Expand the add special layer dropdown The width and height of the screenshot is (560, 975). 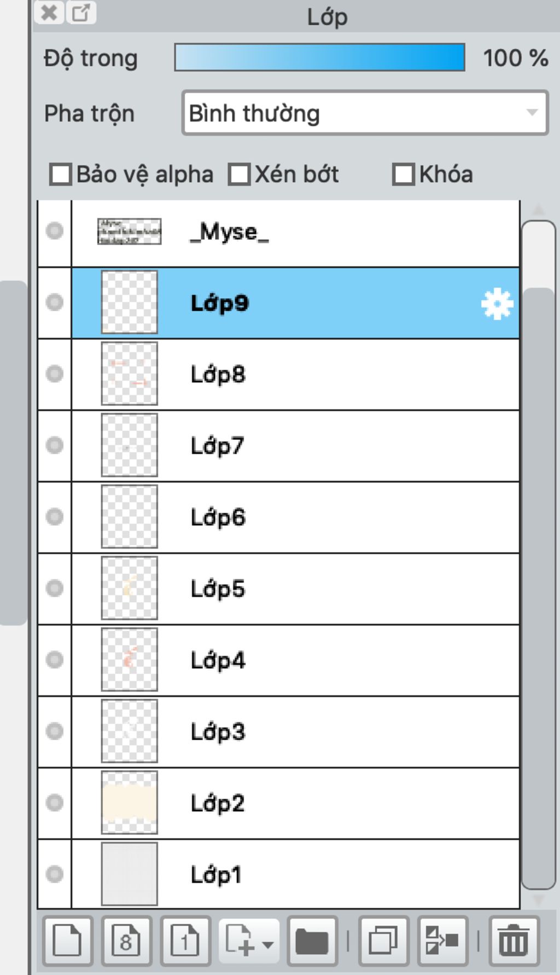tap(268, 943)
